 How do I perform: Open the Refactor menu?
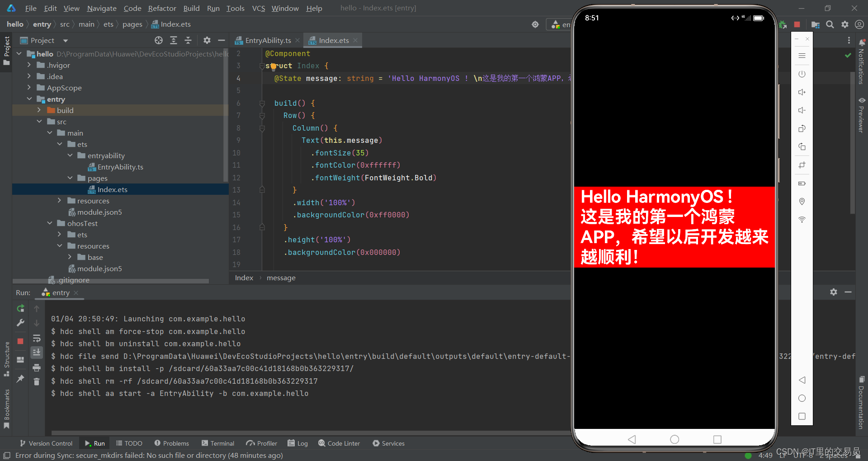click(162, 8)
